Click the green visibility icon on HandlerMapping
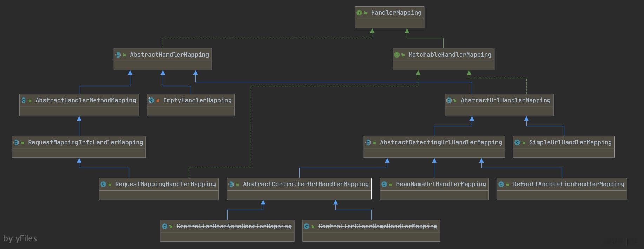Viewport: 644px width, 249px height. [x=366, y=13]
